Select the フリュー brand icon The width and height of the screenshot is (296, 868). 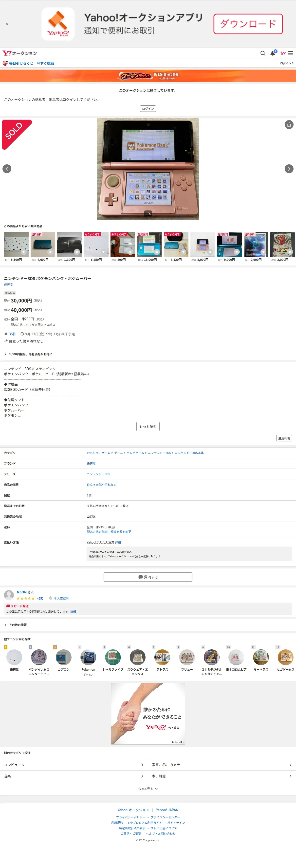point(187,657)
